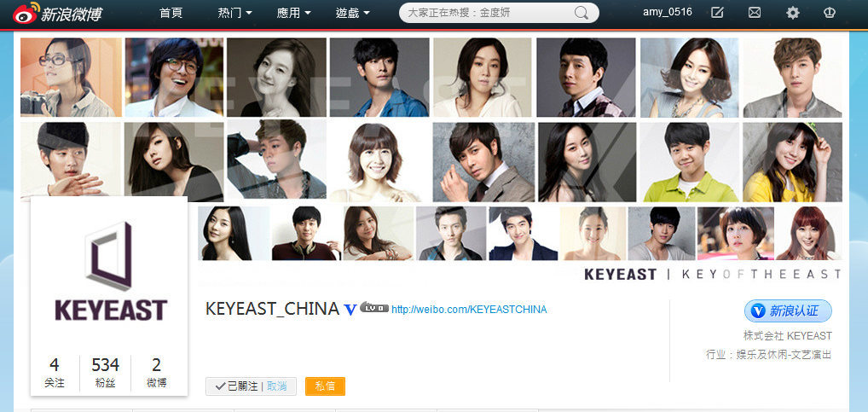Click the 私信 private message button

[x=325, y=386]
